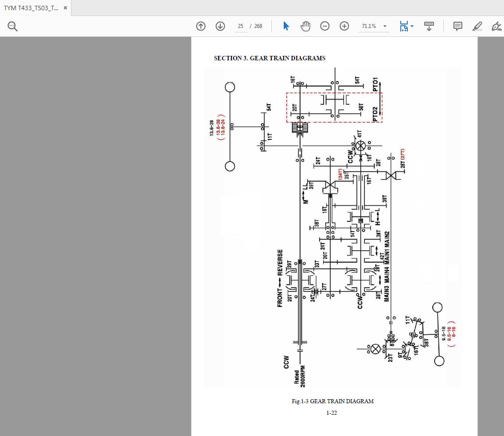The height and width of the screenshot is (436, 504).
Task: Switch to the TYM T433_T503 document tab
Action: 30,8
